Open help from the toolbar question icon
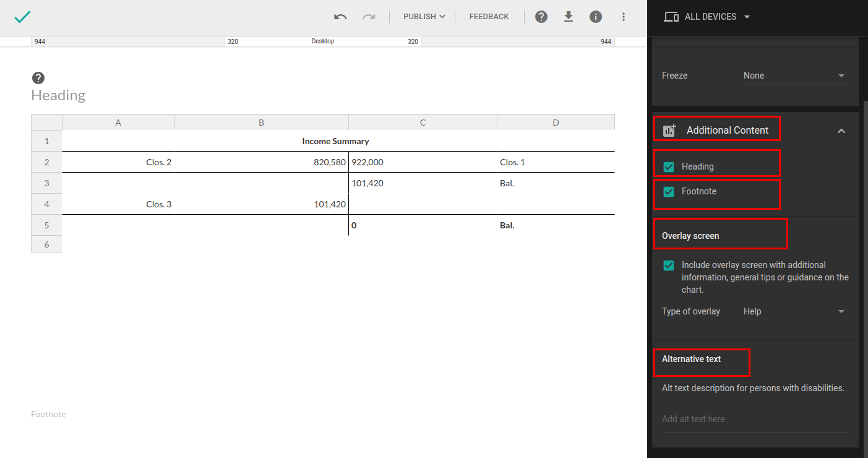868x458 pixels. 541,17
